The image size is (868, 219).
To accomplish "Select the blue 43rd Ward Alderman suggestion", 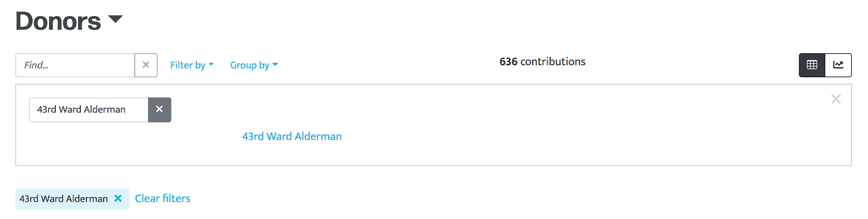I will 292,136.
